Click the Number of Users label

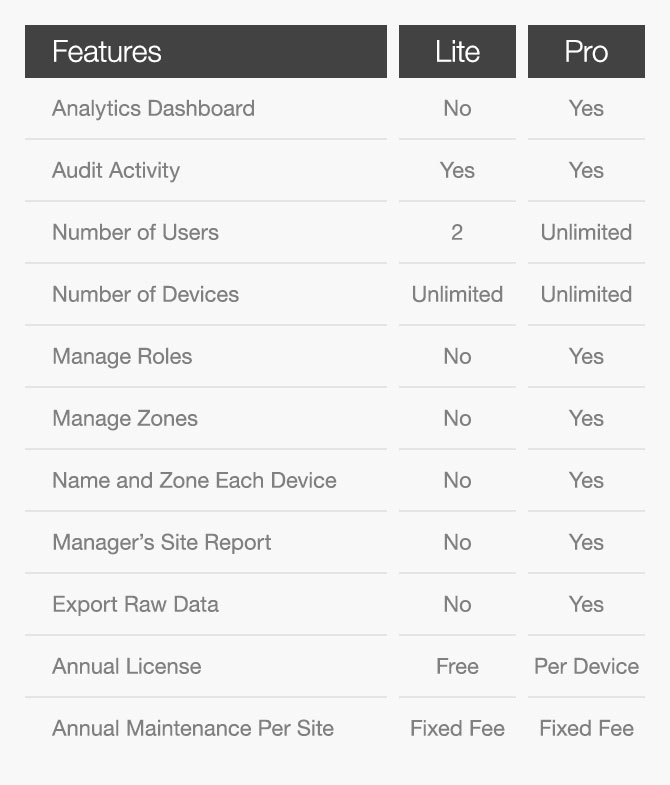pyautogui.click(x=135, y=232)
